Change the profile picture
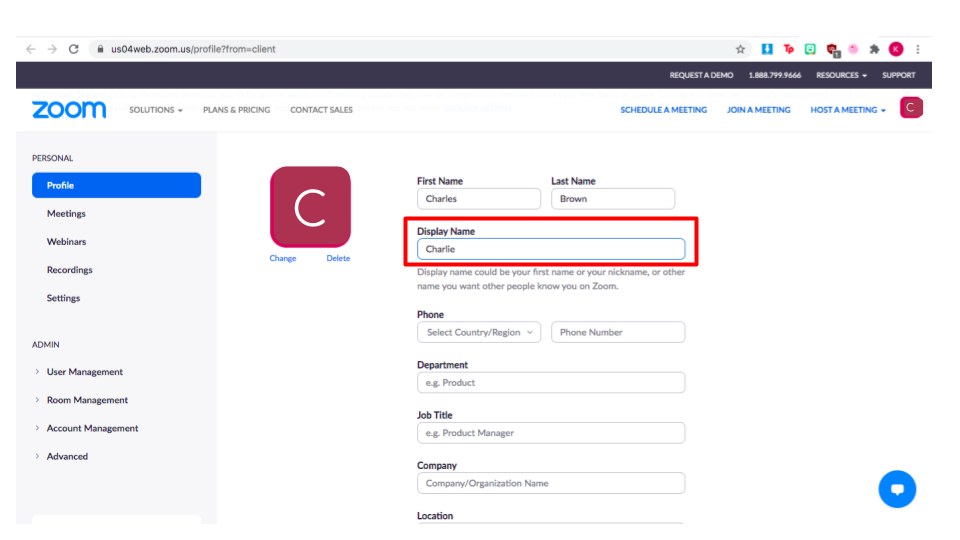The height and width of the screenshot is (540, 960). [283, 258]
